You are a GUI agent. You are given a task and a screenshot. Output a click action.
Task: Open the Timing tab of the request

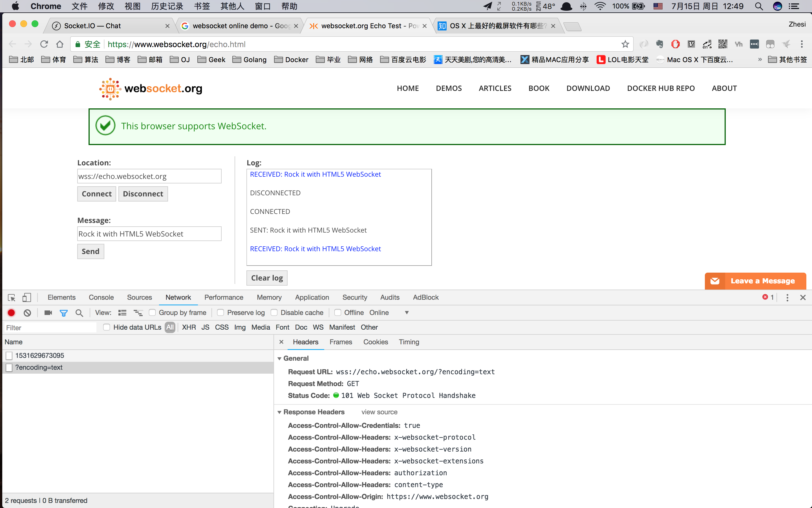tap(409, 342)
